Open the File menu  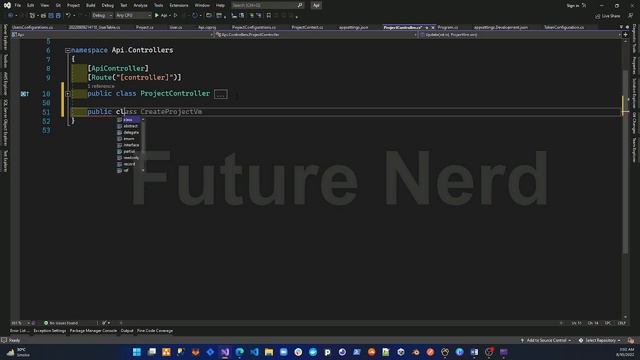(x=18, y=5)
